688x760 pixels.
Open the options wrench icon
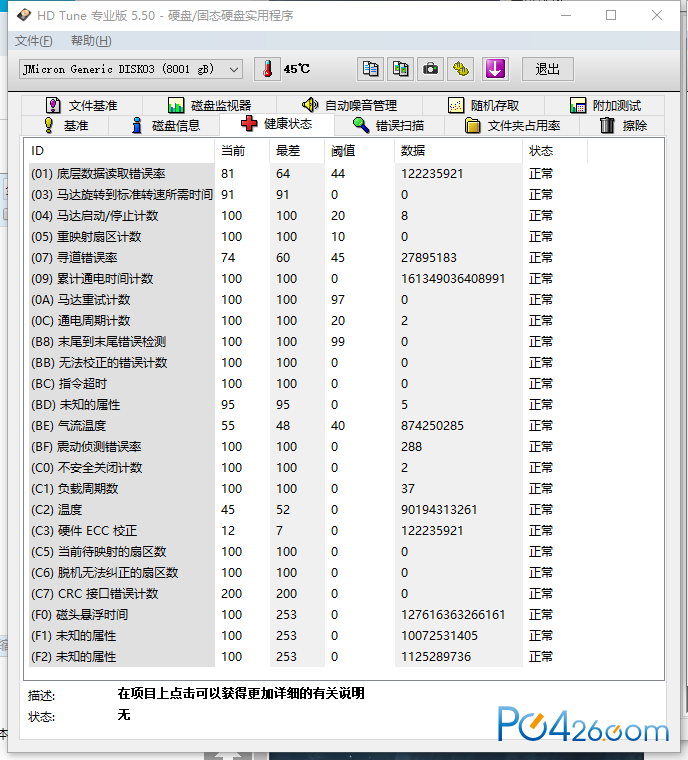tap(461, 69)
